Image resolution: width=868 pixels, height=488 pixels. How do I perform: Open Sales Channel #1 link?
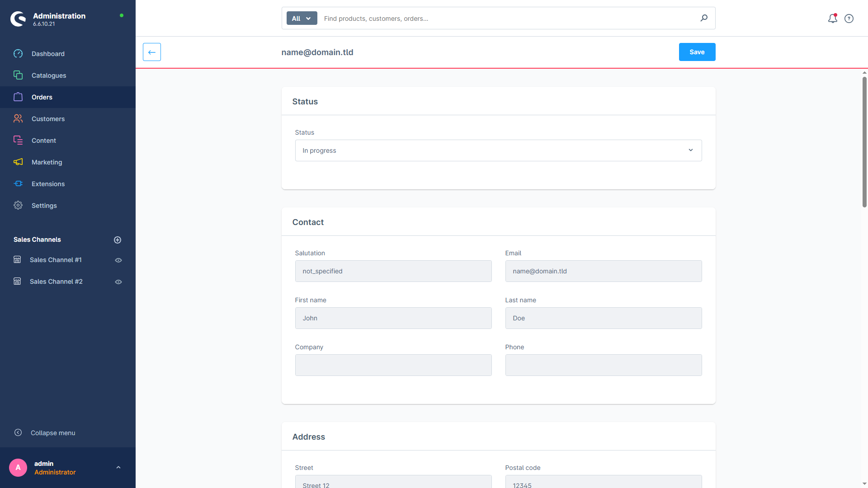(x=56, y=260)
